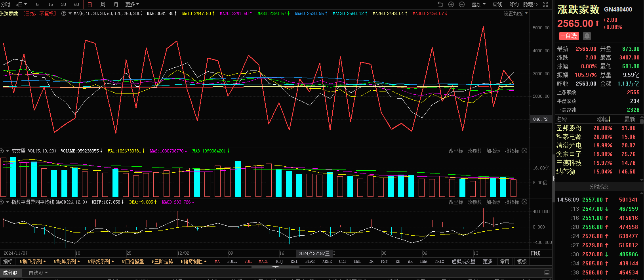
Task: Click the undo arrow icon in chart toolbar
Action: (440, 4)
